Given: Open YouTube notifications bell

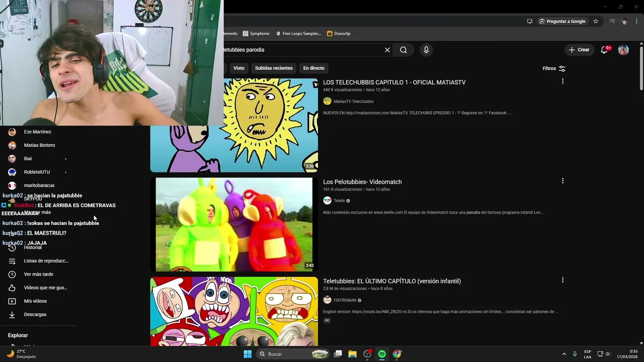Looking at the screenshot, I should [605, 50].
